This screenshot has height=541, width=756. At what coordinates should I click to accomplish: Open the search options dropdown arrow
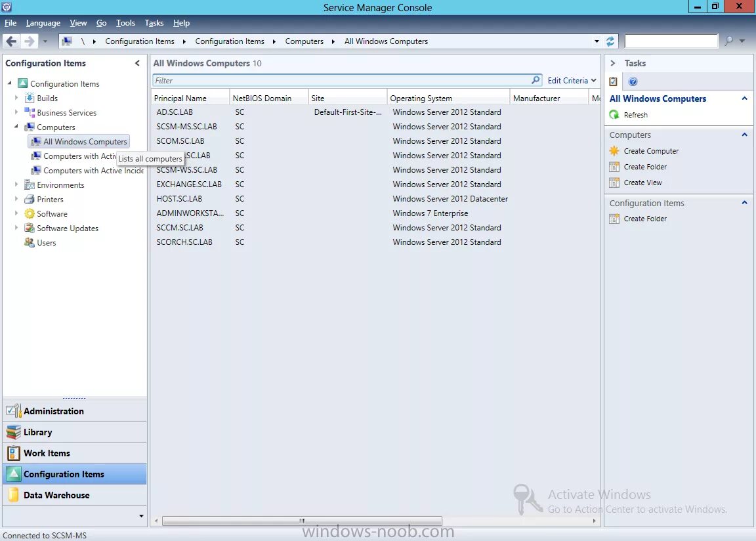point(742,41)
